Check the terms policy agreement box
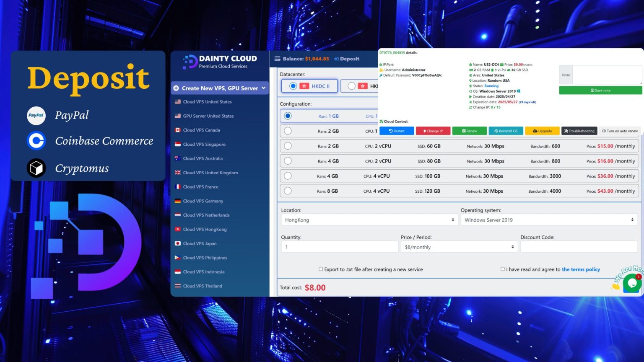 pyautogui.click(x=503, y=269)
